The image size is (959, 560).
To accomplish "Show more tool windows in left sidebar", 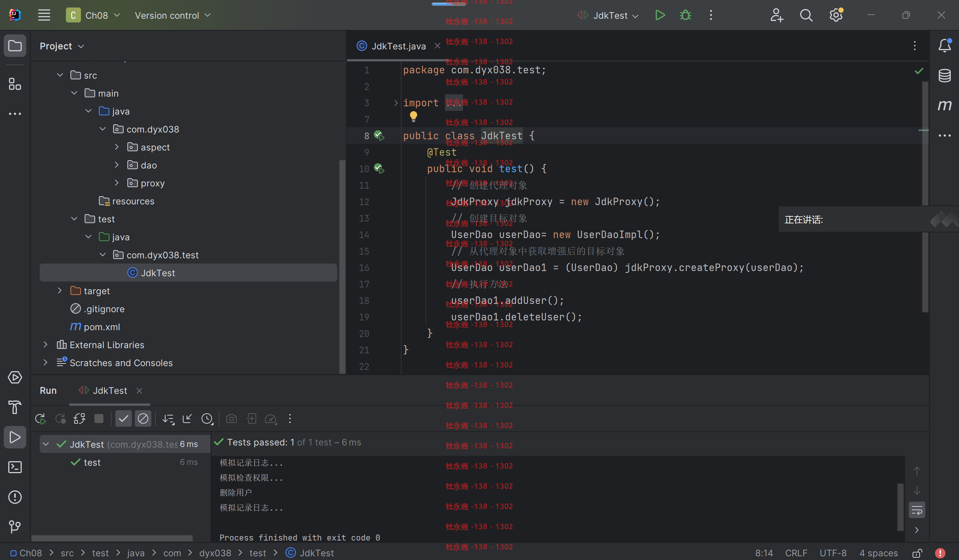I will click(15, 114).
